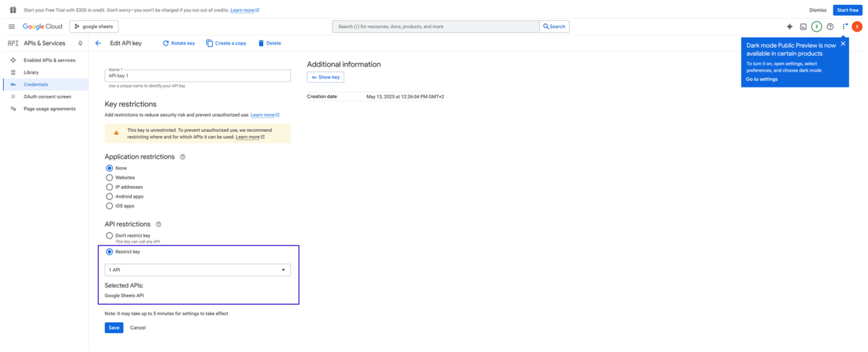Click the help icon beside API restrictions

pos(158,224)
